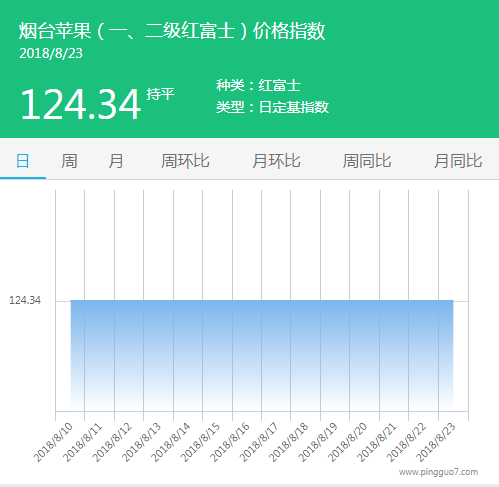The width and height of the screenshot is (499, 487).
Task: Open the 月 monthly tab
Action: pyautogui.click(x=116, y=161)
